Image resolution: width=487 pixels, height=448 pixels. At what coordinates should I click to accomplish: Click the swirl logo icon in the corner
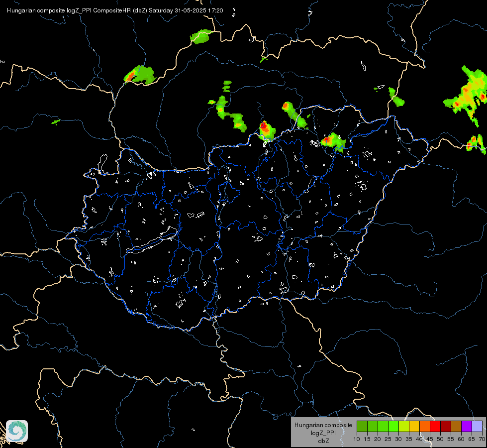pos(17,431)
